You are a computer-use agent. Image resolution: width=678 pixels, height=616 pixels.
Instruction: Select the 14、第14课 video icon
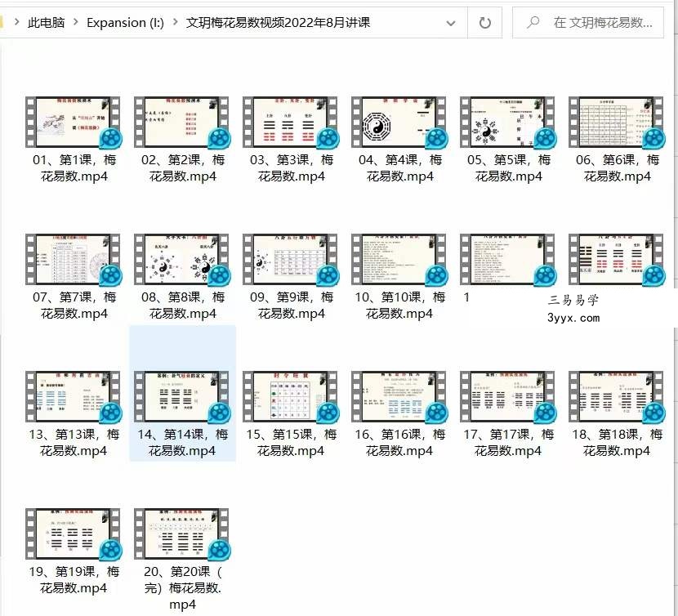click(181, 396)
